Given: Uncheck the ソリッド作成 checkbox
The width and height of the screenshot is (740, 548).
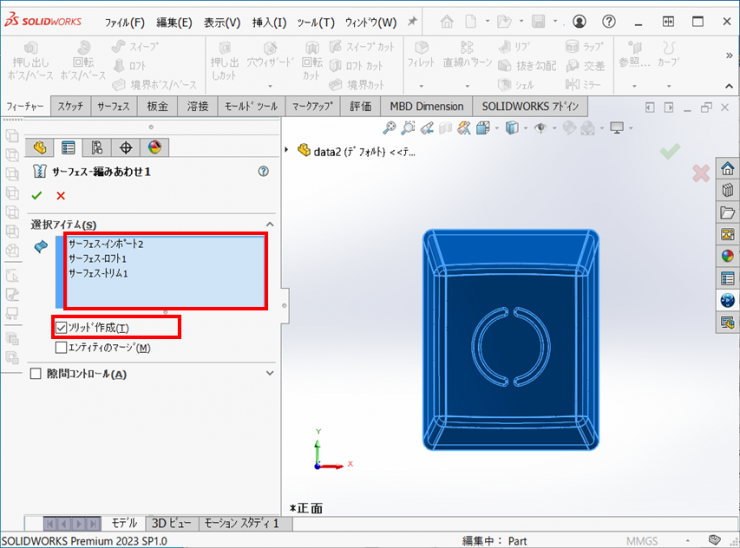Looking at the screenshot, I should pos(62,327).
